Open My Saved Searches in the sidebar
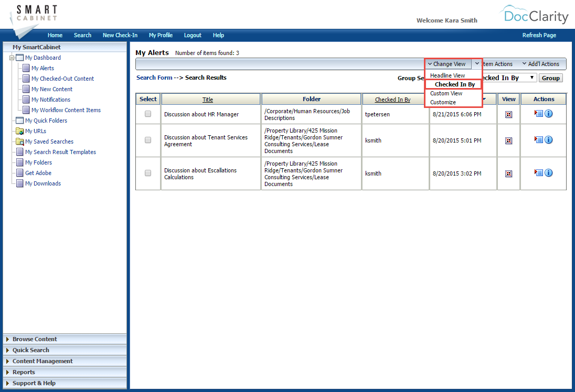 (50, 141)
